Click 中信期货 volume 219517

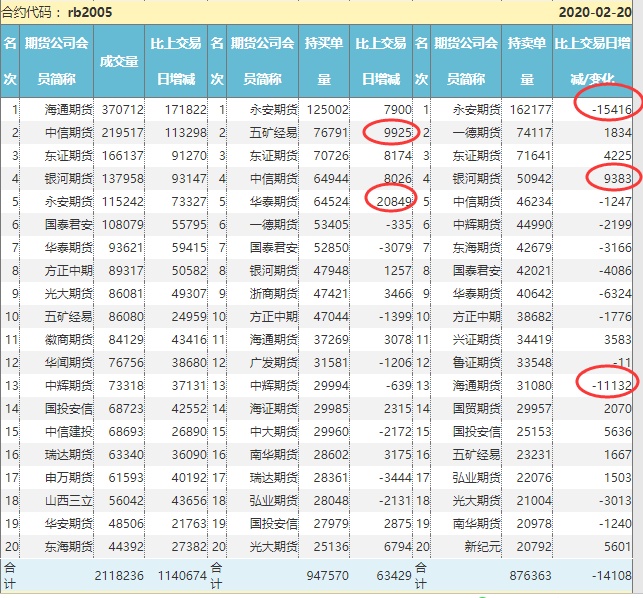click(x=123, y=132)
